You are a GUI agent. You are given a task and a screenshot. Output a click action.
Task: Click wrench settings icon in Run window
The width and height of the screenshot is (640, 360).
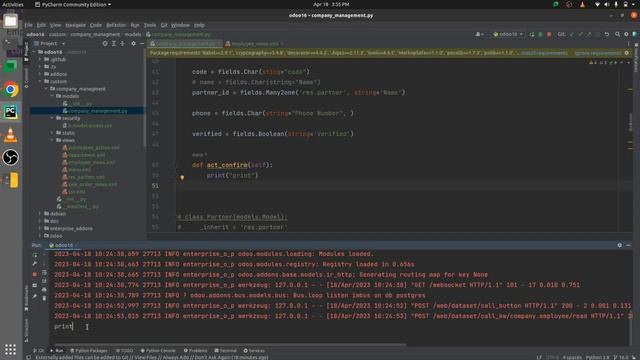(35, 264)
